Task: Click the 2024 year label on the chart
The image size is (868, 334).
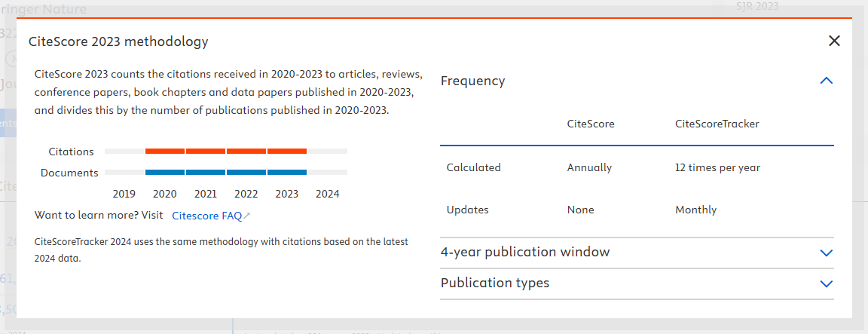Action: click(328, 194)
